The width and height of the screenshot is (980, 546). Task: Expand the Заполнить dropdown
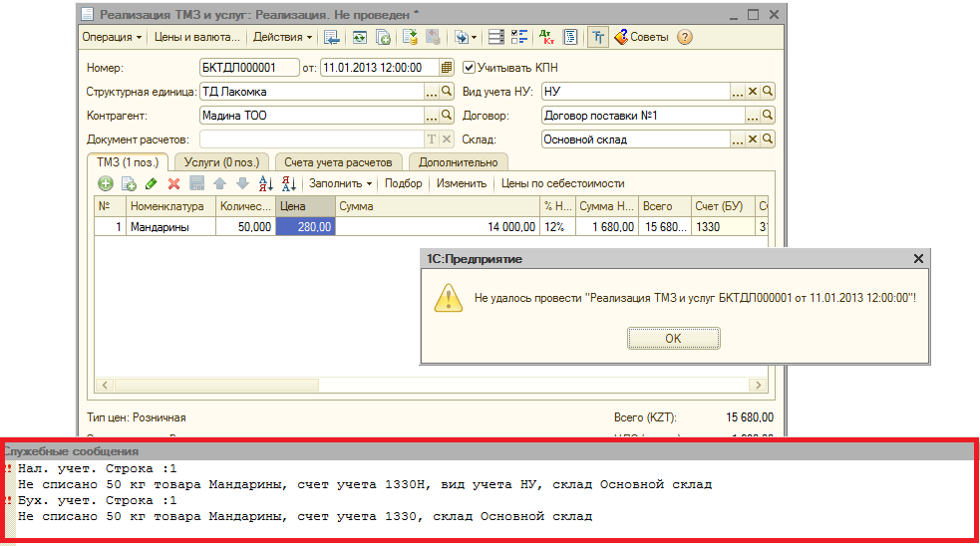340,183
